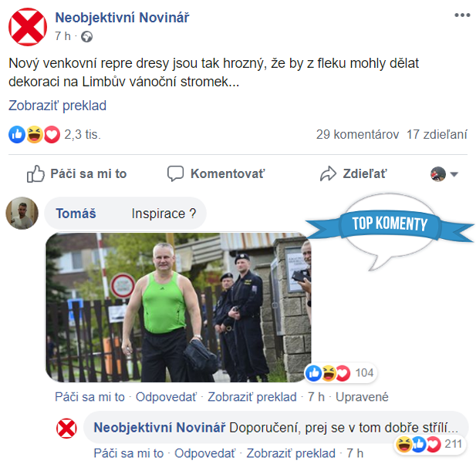Open Tomáš's commenter profile picture
Screen dimensions: 476x464
point(22,214)
